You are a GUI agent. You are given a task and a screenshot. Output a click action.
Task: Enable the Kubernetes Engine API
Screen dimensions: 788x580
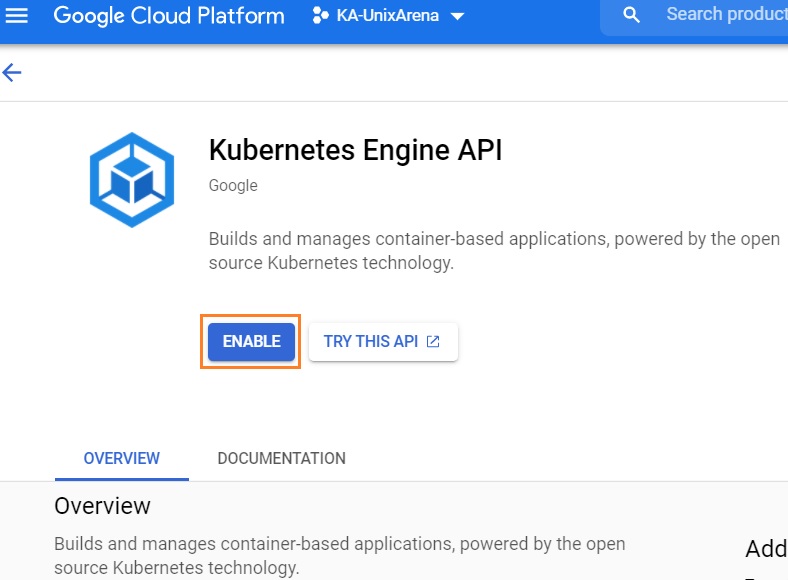point(251,342)
